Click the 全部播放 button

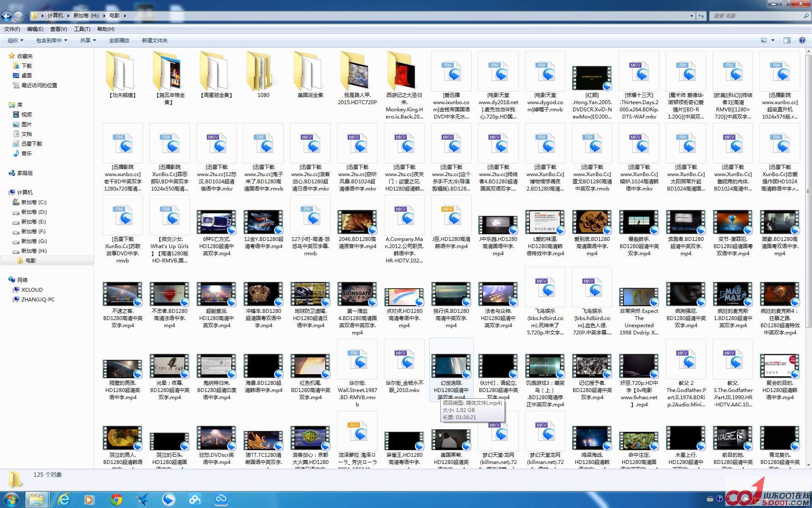click(x=119, y=40)
